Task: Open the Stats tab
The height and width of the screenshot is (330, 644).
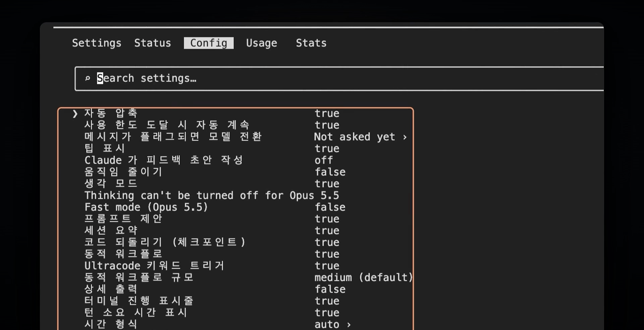Action: point(311,43)
